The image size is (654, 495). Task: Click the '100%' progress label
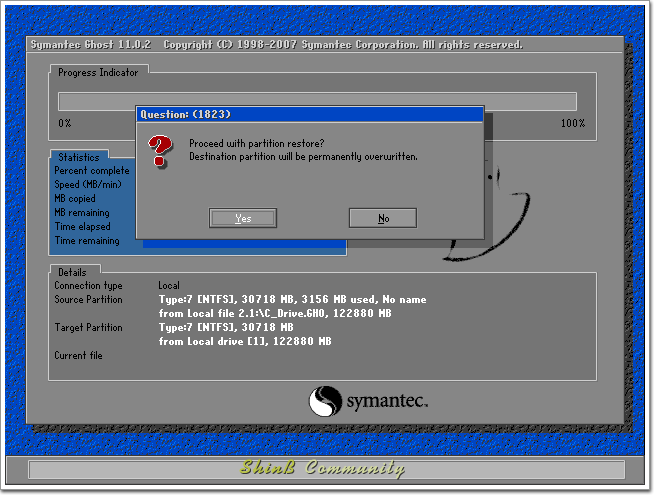click(x=573, y=123)
